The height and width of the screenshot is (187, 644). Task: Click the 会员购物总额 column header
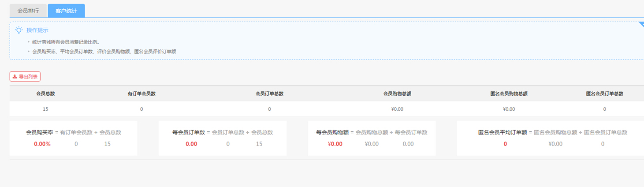397,93
